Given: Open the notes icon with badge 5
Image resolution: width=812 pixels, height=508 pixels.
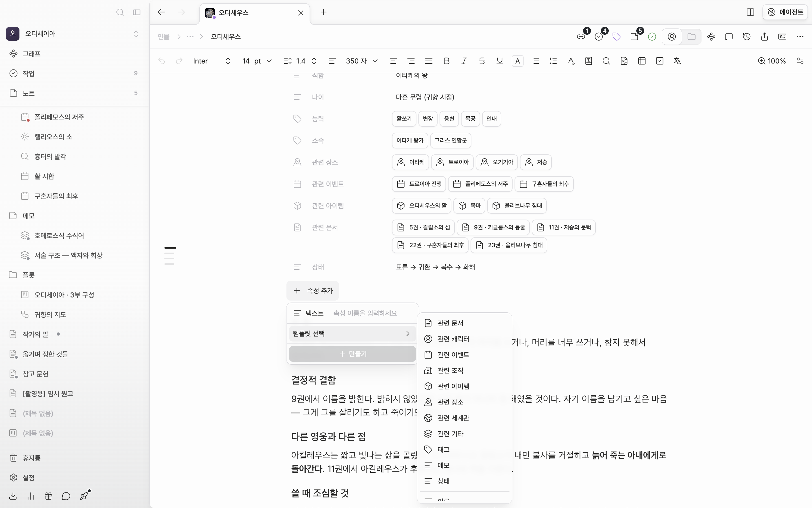Looking at the screenshot, I should [634, 37].
